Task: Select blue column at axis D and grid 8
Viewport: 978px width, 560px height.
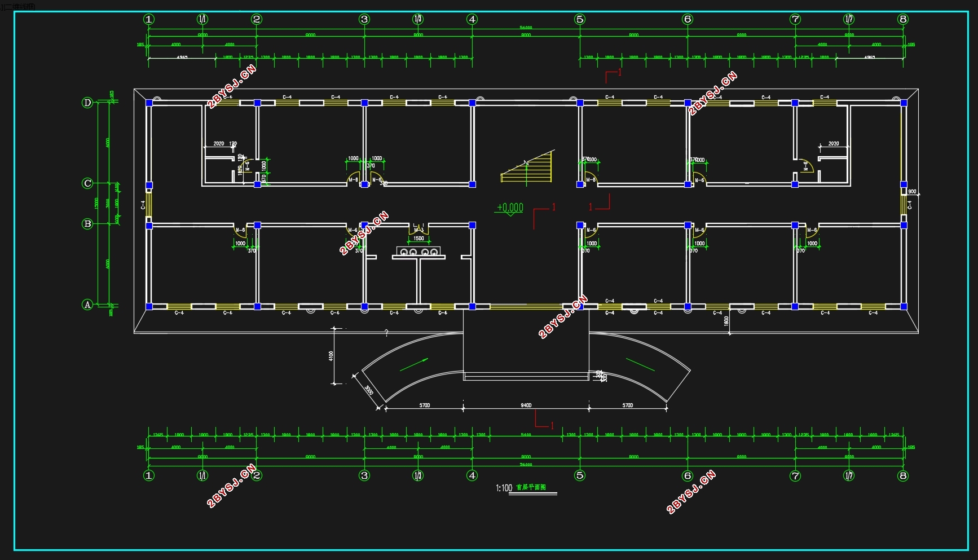Action: [x=904, y=103]
